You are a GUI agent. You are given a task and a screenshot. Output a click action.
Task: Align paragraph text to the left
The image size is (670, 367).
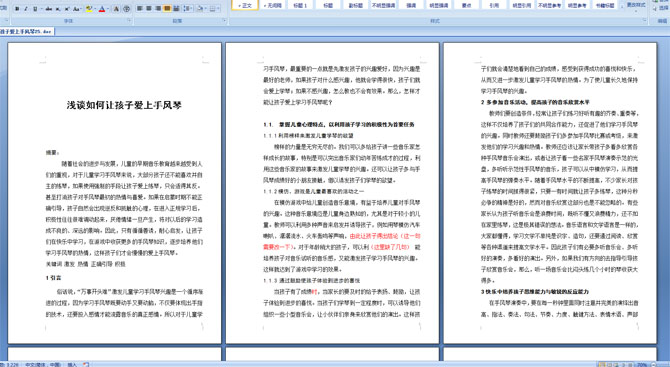click(140, 9)
